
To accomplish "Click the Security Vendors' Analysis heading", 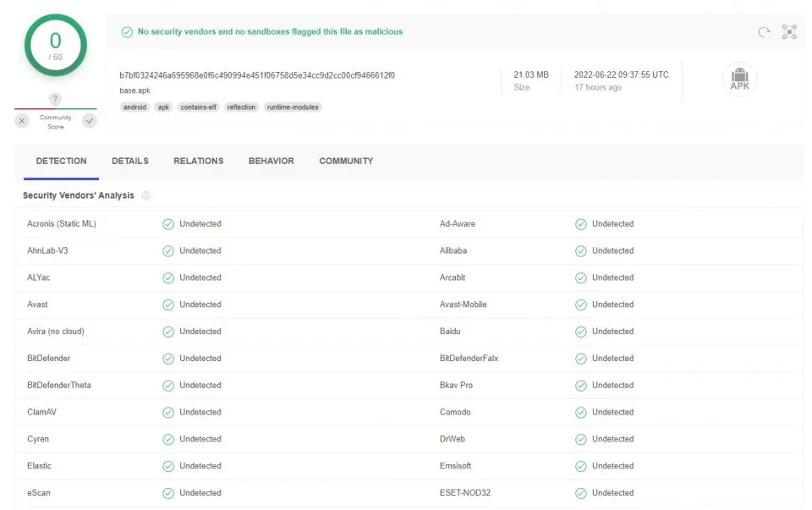I will coord(78,195).
